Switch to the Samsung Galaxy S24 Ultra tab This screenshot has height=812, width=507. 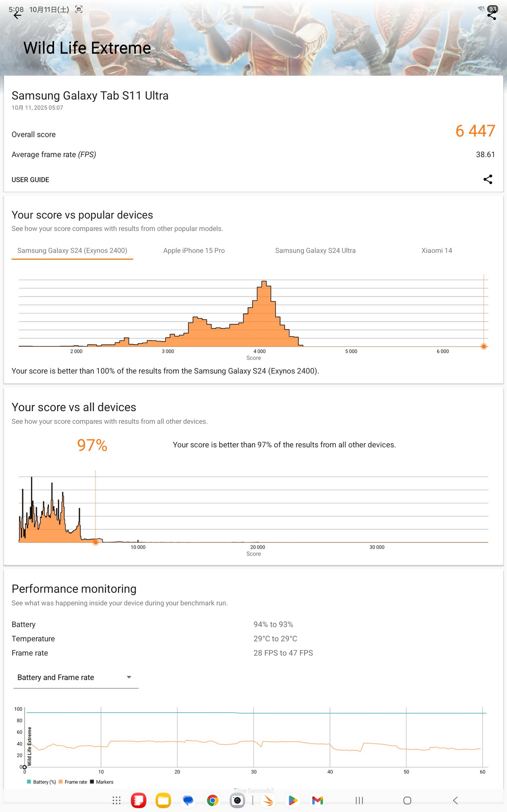315,251
